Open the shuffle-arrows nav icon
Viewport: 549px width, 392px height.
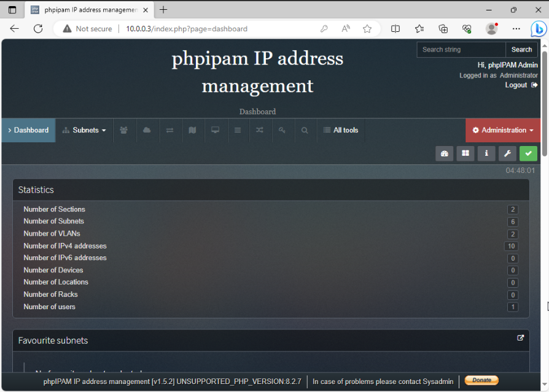pyautogui.click(x=259, y=130)
